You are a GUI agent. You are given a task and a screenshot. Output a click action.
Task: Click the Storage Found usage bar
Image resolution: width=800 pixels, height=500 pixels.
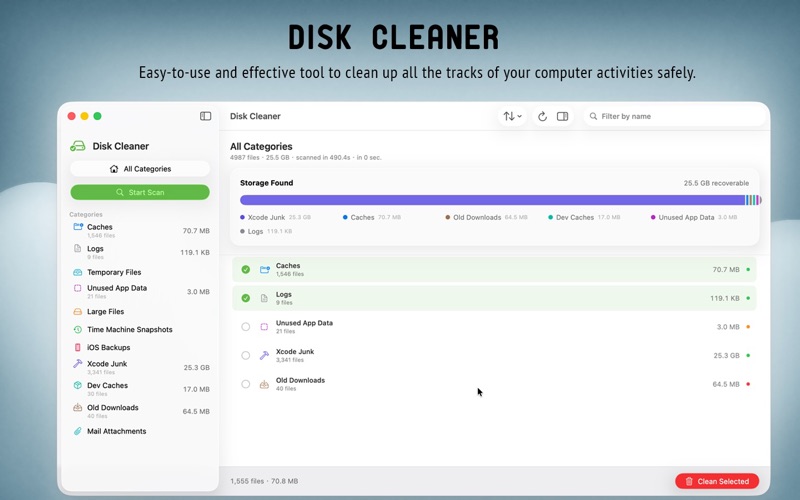(501, 200)
